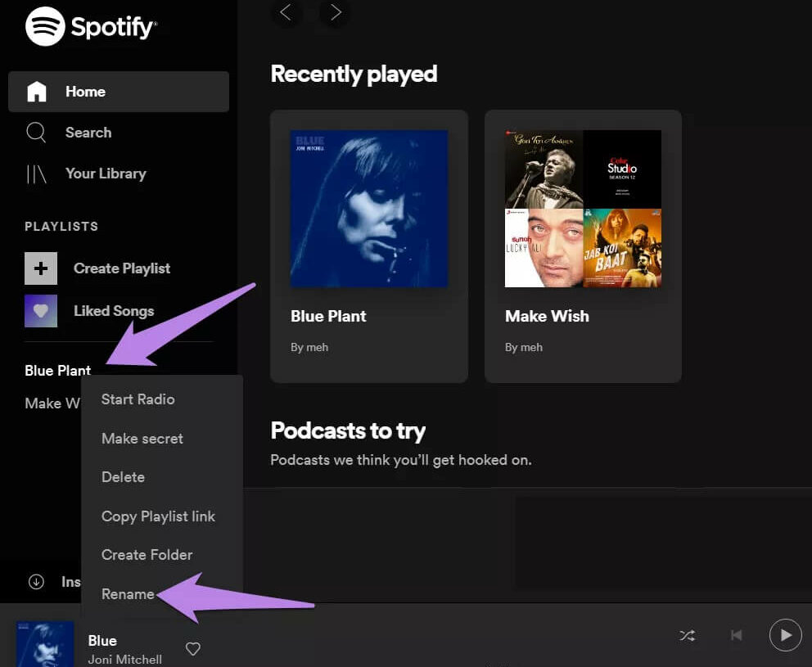Like the song Blue with heart

[193, 649]
